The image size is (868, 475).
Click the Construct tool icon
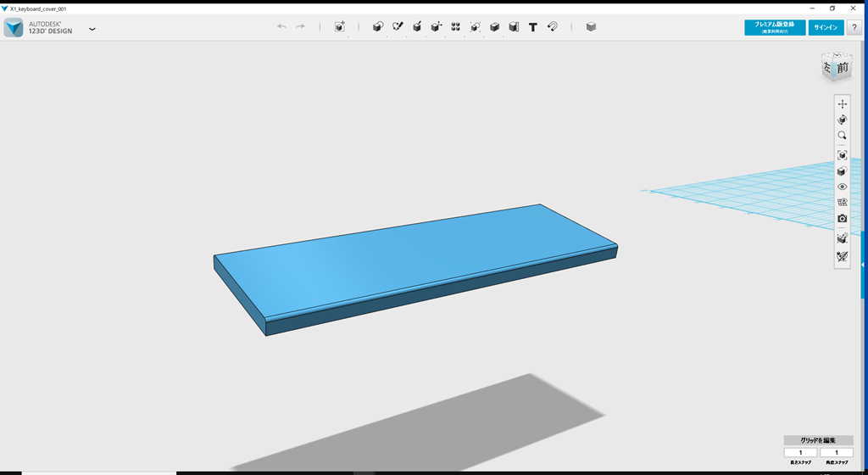417,27
